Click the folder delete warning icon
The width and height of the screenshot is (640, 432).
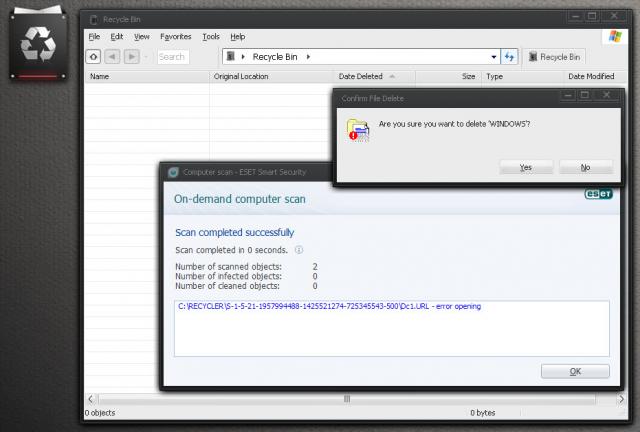pos(358,130)
